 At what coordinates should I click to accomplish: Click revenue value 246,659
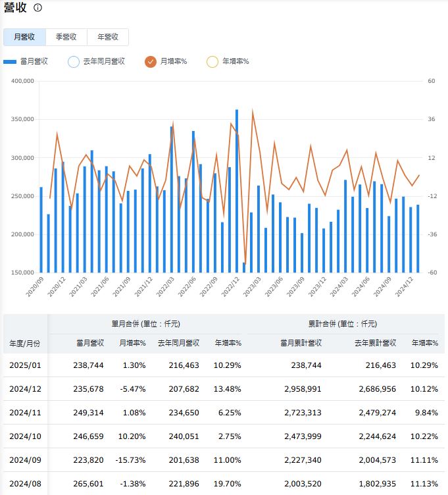point(88,436)
